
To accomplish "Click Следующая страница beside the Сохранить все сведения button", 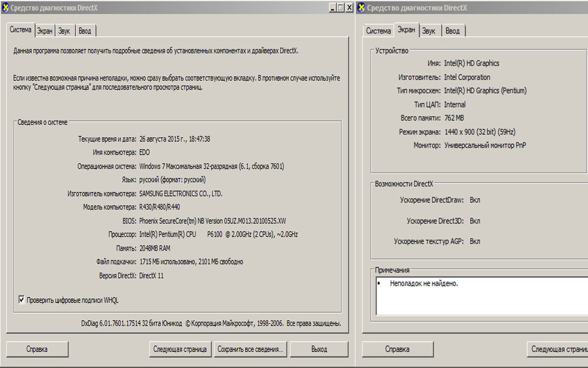I will tap(180, 349).
